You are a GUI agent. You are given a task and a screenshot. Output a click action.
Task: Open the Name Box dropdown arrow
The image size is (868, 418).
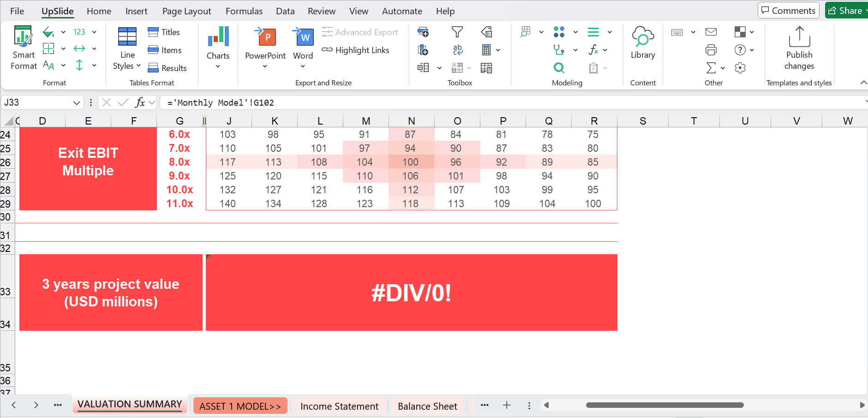[77, 103]
